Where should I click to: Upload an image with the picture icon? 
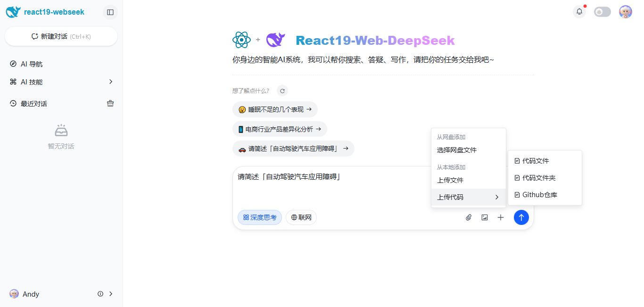tap(485, 217)
